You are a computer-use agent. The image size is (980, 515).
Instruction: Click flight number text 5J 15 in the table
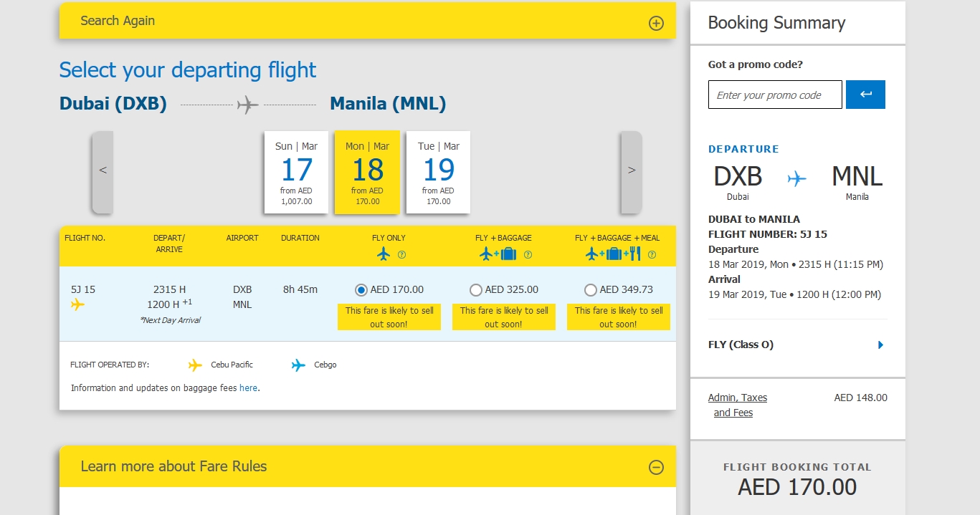pos(83,290)
